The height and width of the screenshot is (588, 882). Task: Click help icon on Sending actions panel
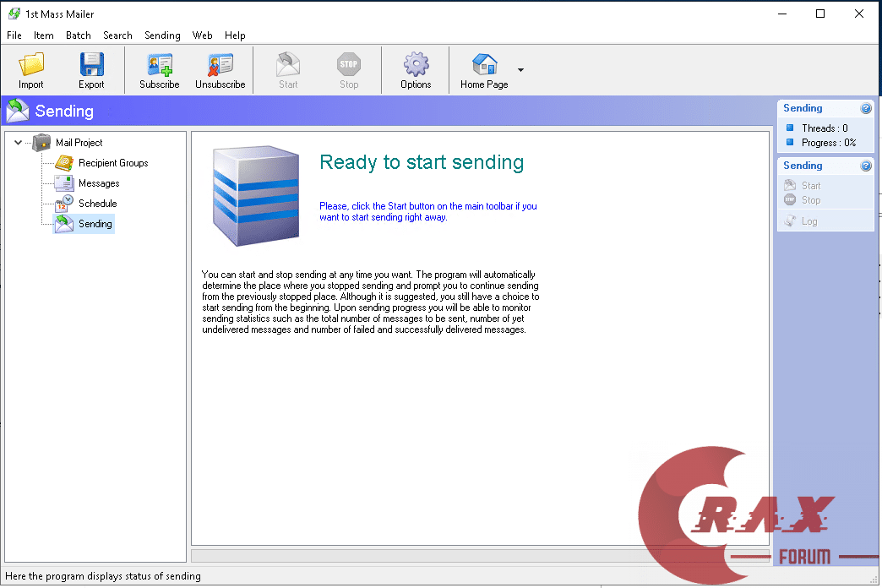tap(866, 166)
